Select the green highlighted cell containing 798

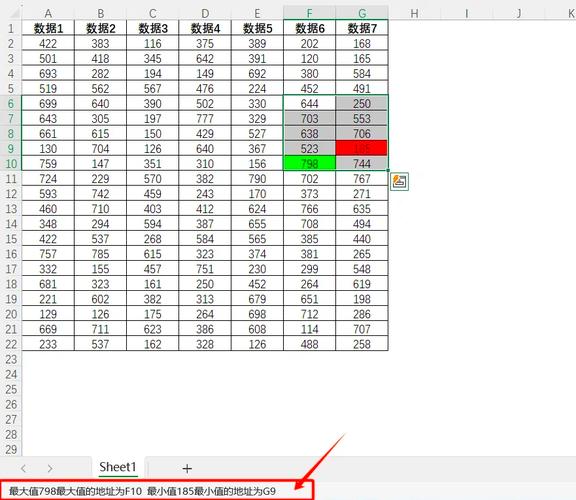click(309, 163)
